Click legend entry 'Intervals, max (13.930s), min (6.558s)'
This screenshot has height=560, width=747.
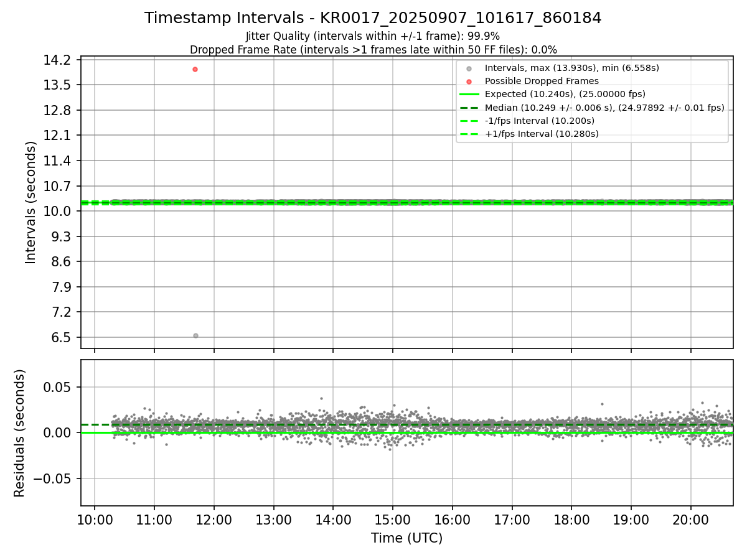(x=572, y=68)
